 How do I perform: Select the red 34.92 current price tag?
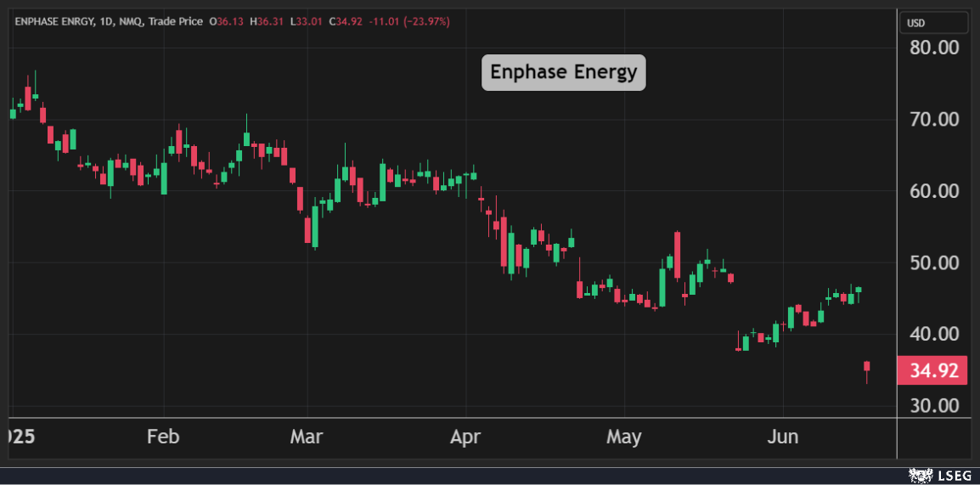pyautogui.click(x=932, y=370)
